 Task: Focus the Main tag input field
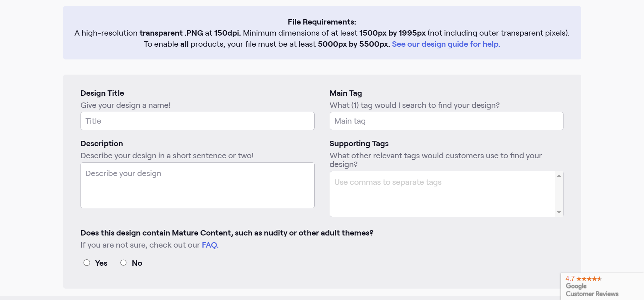point(446,121)
